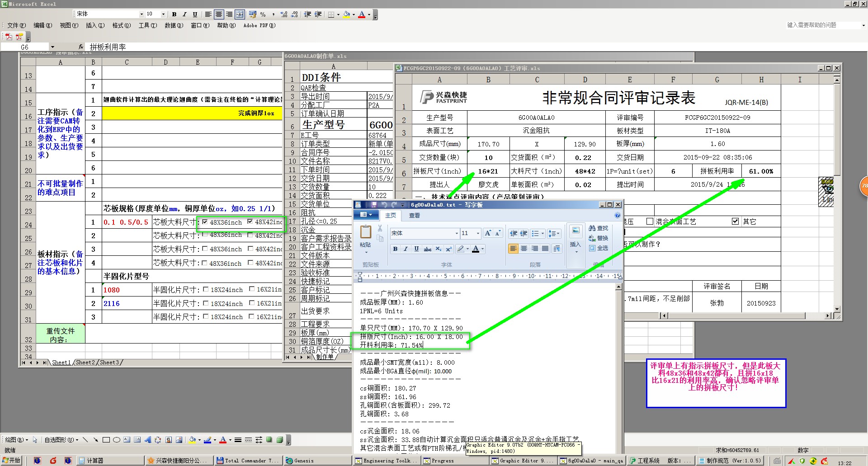Screen dimensions: 868x466
Task: Insert clip art from Drawing toolbar
Action: click(x=169, y=439)
